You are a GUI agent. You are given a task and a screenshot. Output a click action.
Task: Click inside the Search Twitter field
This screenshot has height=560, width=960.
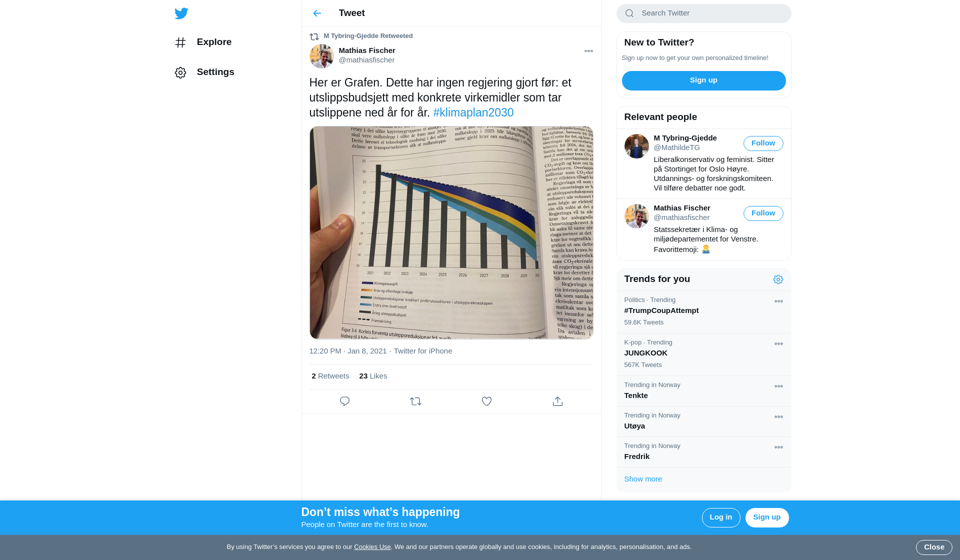pyautogui.click(x=703, y=13)
